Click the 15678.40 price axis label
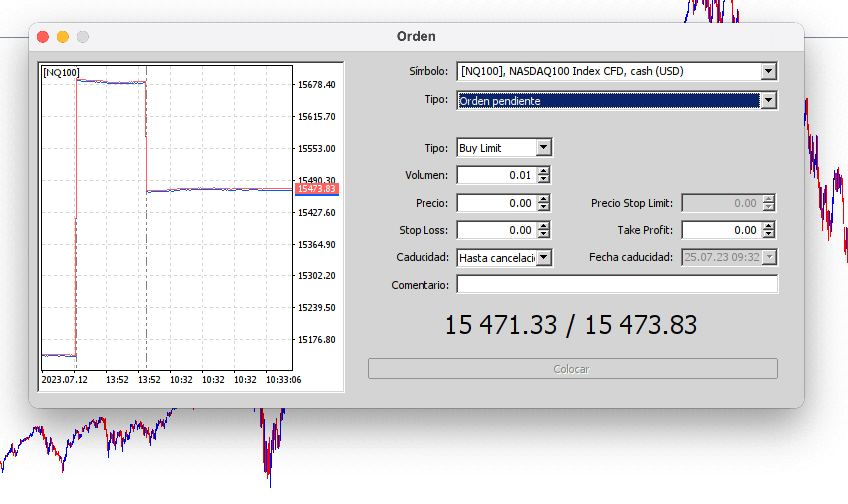The height and width of the screenshot is (504, 848). [x=316, y=84]
